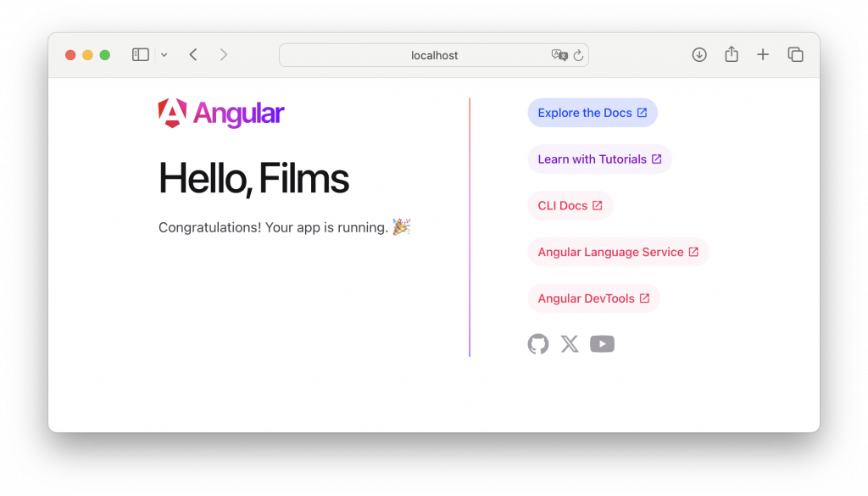Open the Learn with Tutorials link
The width and height of the screenshot is (868, 496).
pyautogui.click(x=599, y=159)
